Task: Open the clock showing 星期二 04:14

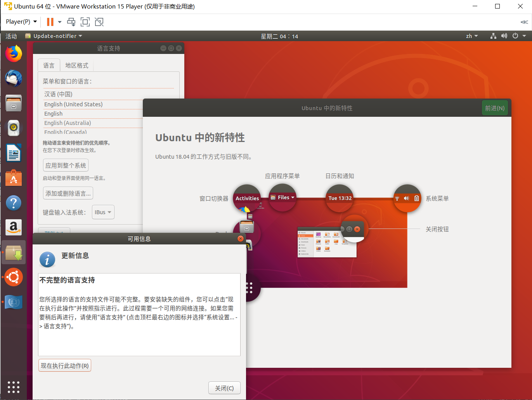Action: [279, 36]
